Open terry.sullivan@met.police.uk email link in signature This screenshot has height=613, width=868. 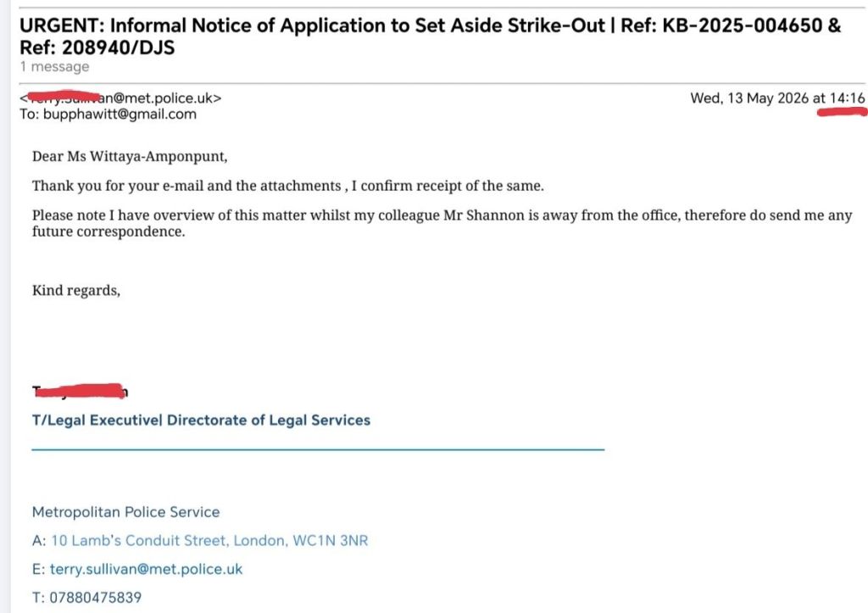point(146,569)
